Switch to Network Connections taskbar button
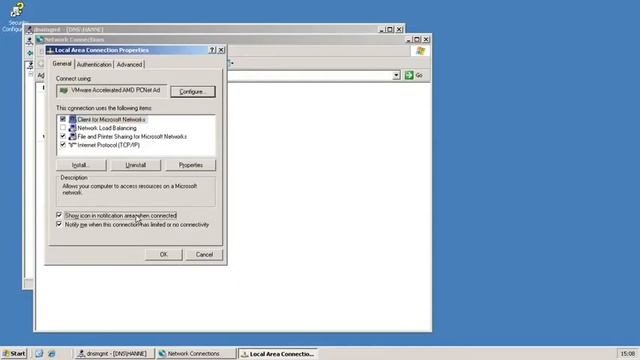 pyautogui.click(x=196, y=353)
